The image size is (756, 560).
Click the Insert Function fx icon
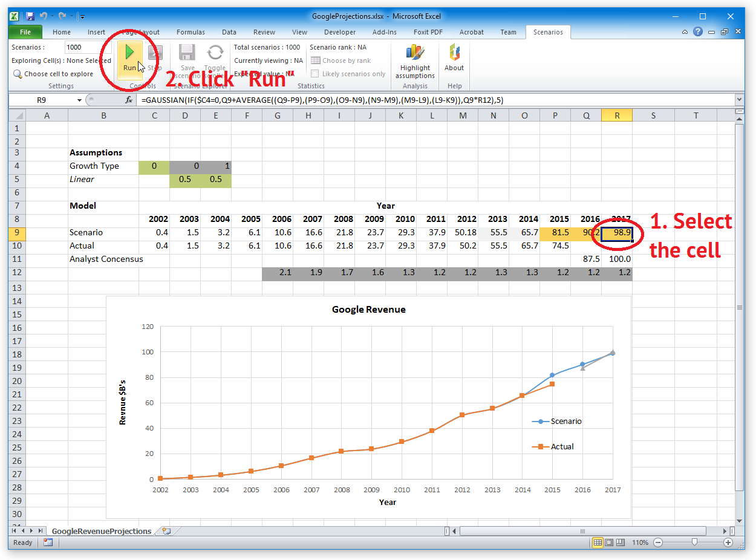128,100
